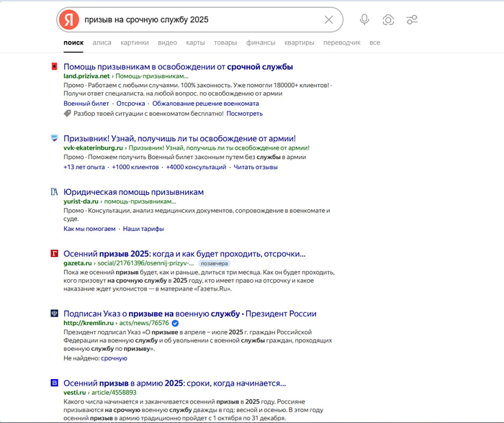Switch to the 'квартиры' tab
The width and height of the screenshot is (504, 423).
click(300, 42)
